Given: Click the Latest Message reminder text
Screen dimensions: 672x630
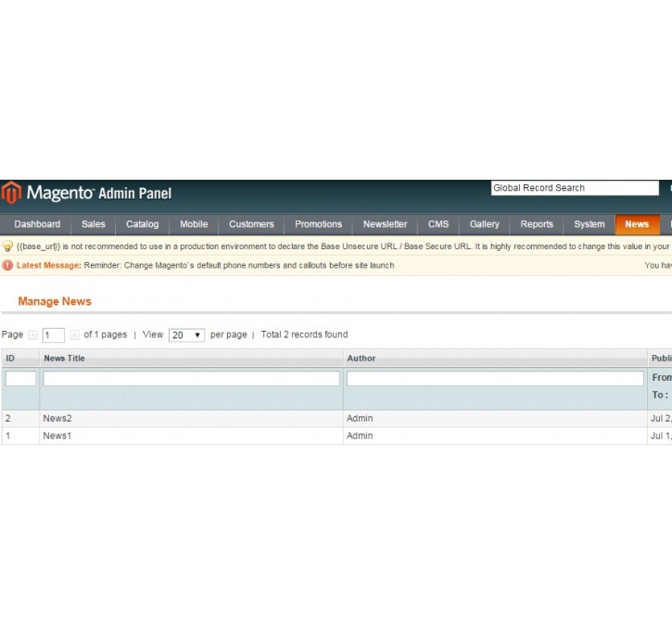Looking at the screenshot, I should click(239, 266).
